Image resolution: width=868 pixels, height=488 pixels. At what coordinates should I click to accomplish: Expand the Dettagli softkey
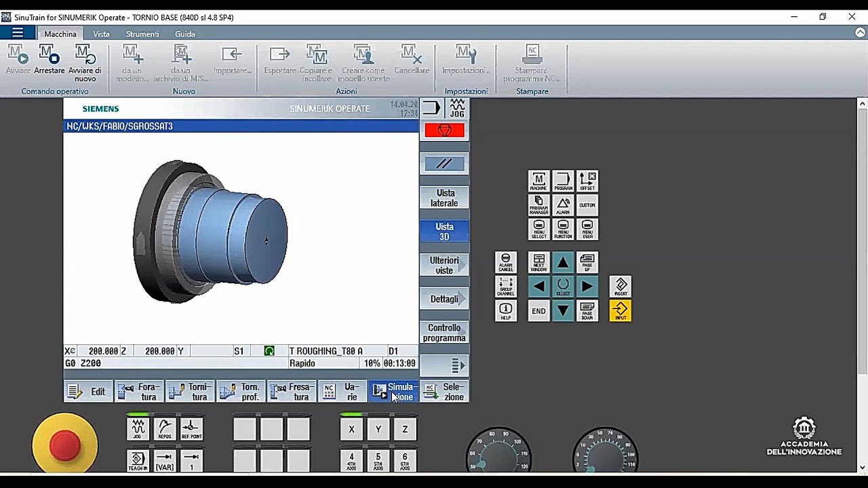tap(444, 299)
